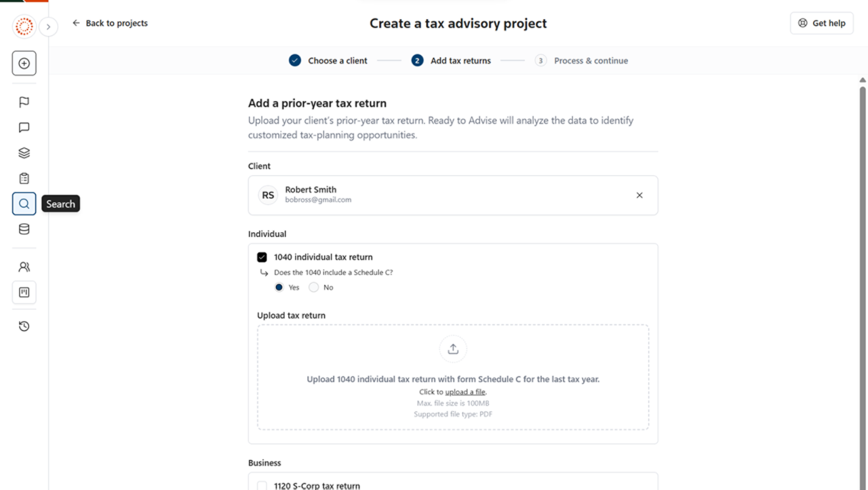Remove client Robert Smith with the X

[639, 195]
